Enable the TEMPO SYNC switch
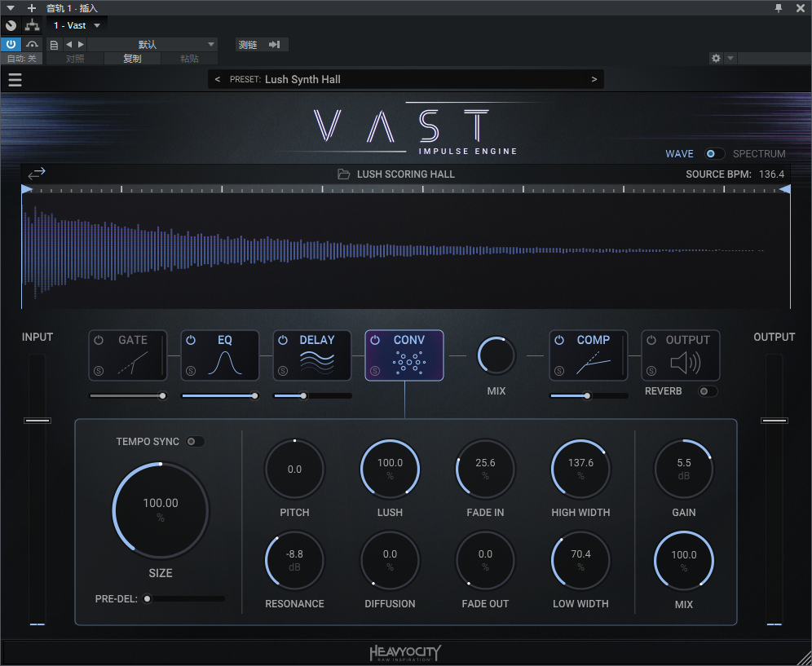The image size is (812, 666). [x=195, y=441]
